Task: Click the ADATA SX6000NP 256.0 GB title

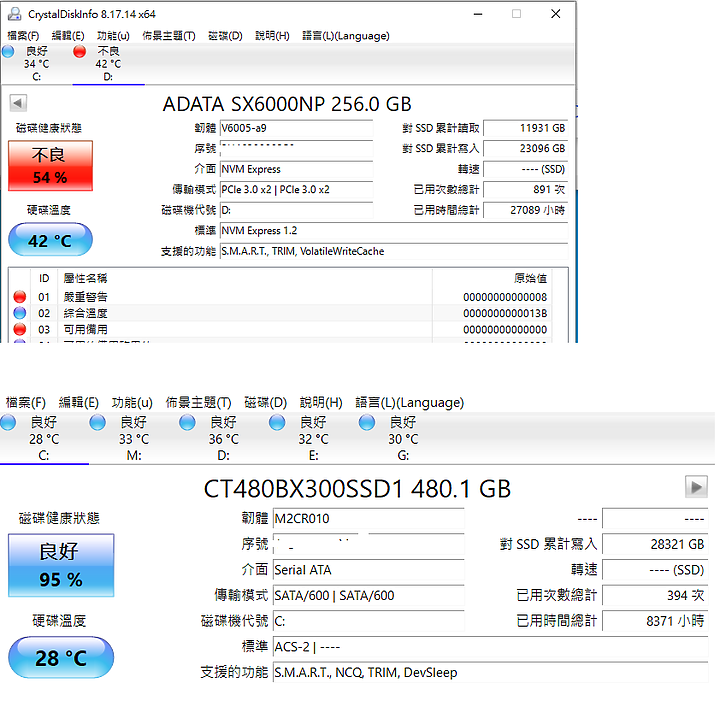Action: [287, 104]
